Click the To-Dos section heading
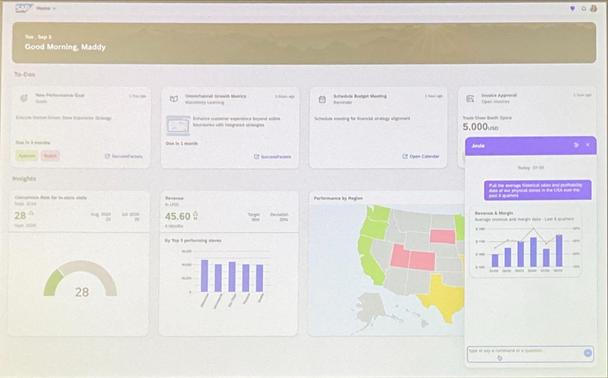The height and width of the screenshot is (378, 608). tap(25, 74)
